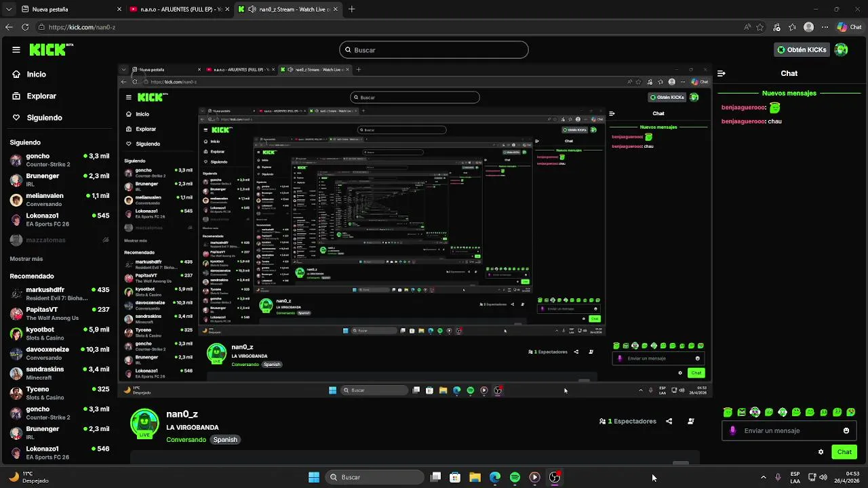This screenshot has width=868, height=488.
Task: Click benjaaguerooo username on chau message
Action: [x=743, y=121]
